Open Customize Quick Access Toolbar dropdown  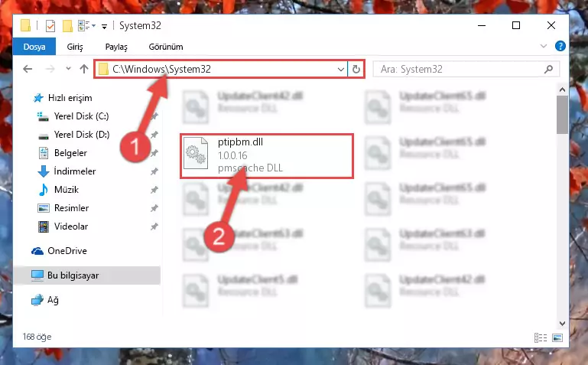104,26
